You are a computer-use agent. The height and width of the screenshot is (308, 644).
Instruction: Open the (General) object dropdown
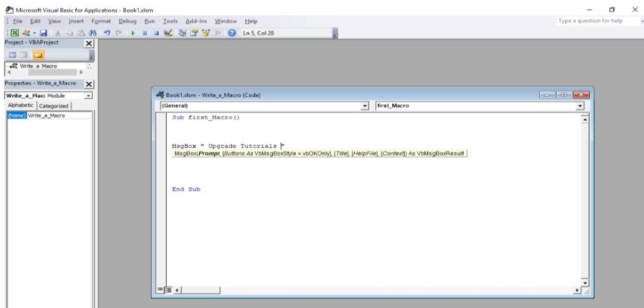coord(365,106)
